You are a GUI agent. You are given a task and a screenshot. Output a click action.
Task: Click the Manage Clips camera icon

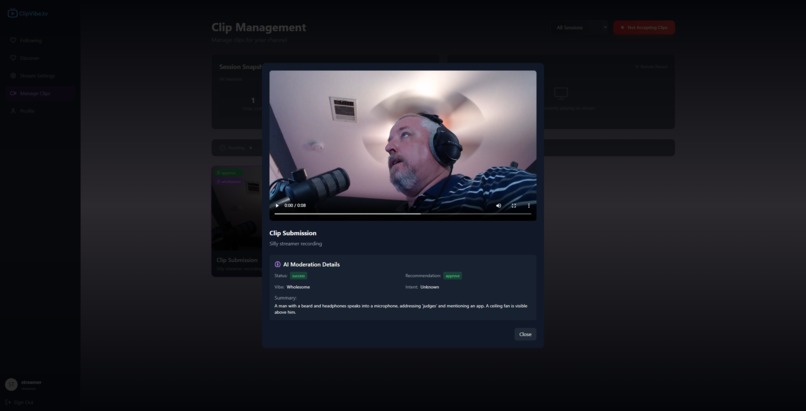(x=13, y=94)
